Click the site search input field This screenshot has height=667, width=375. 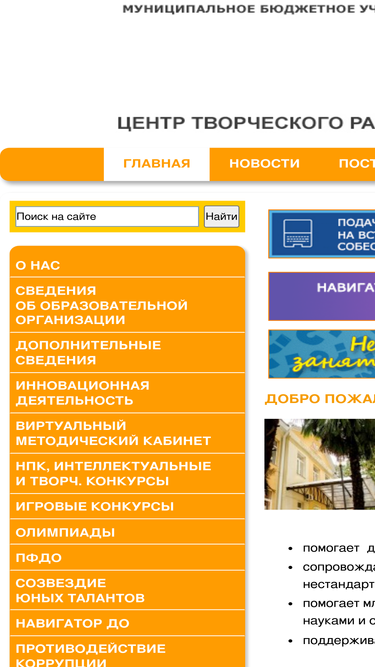pos(107,217)
